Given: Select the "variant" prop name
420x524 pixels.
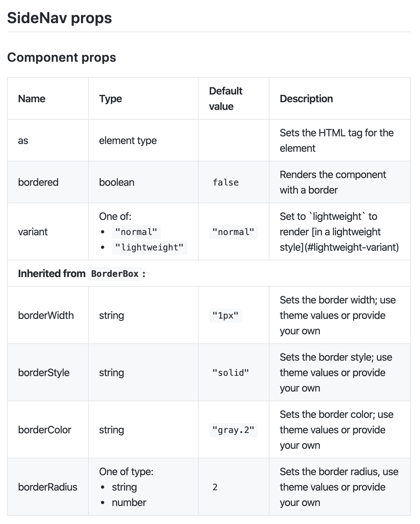Looking at the screenshot, I should (x=33, y=232).
